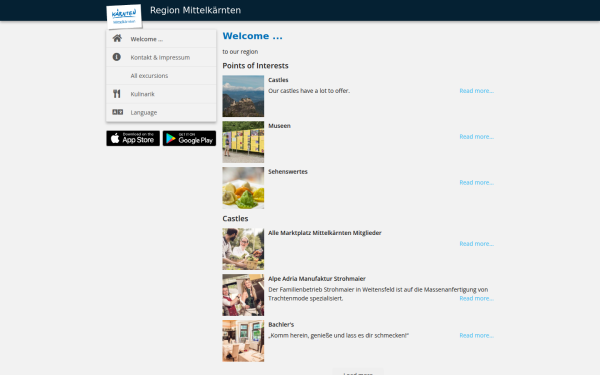The height and width of the screenshot is (375, 600).
Task: Read more about Bachler's
Action: [x=476, y=336]
